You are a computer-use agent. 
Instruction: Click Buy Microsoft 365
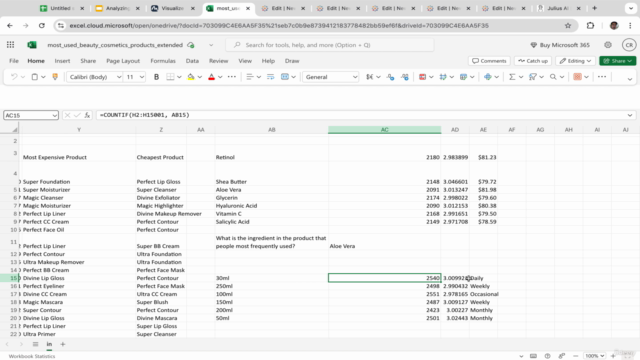click(x=561, y=45)
